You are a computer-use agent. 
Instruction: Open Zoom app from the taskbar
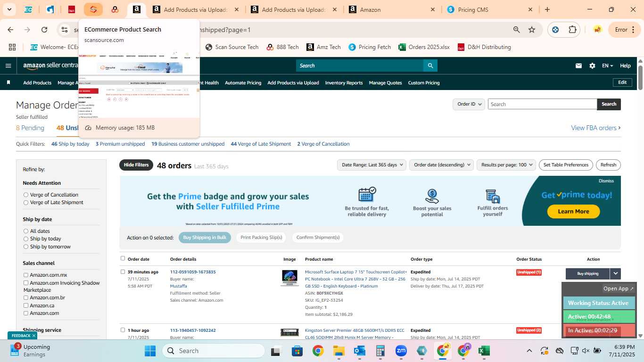401,351
